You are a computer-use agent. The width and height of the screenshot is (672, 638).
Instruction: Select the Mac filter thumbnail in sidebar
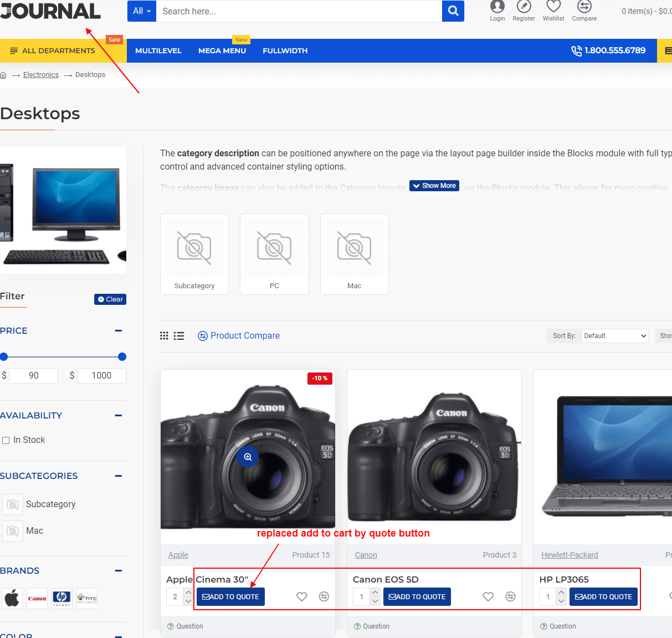click(13, 531)
